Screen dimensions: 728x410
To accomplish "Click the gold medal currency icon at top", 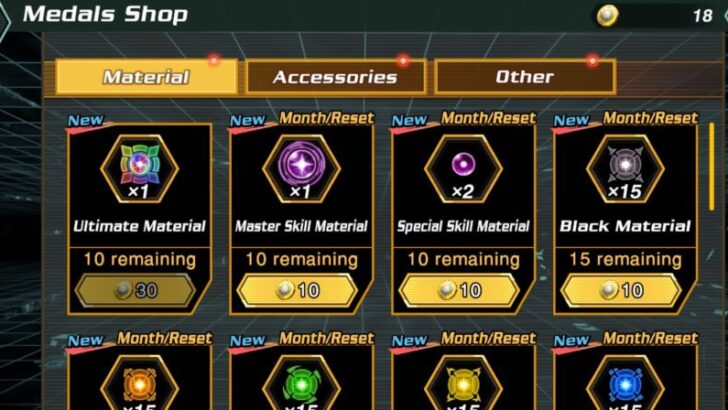I will (607, 16).
